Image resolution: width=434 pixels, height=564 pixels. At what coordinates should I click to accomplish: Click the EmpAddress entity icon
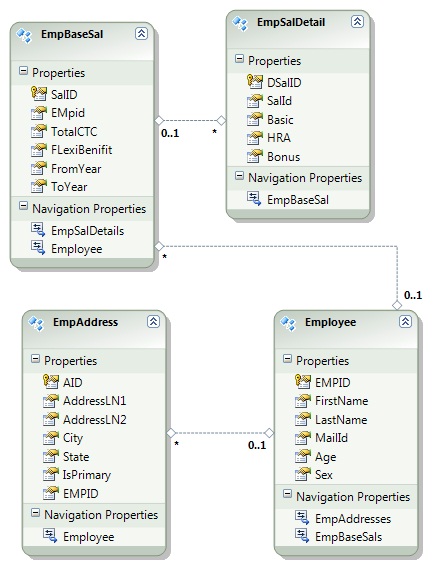(x=36, y=323)
